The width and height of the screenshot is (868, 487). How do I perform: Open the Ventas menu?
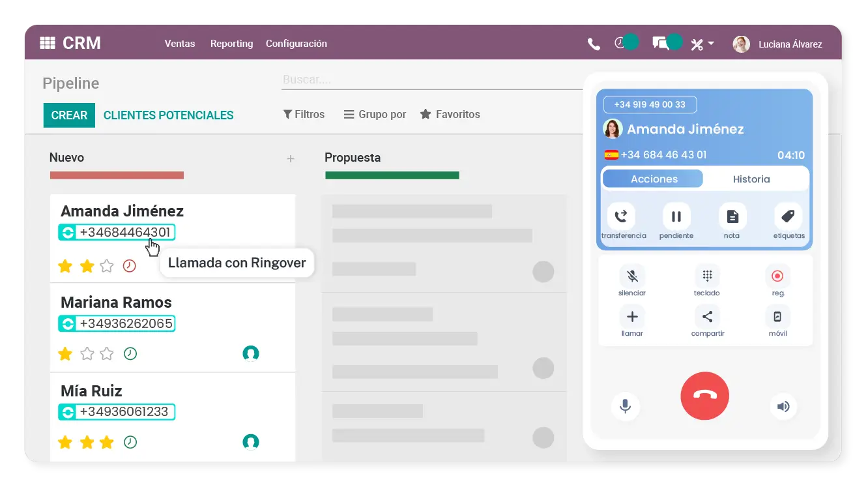[x=180, y=44]
